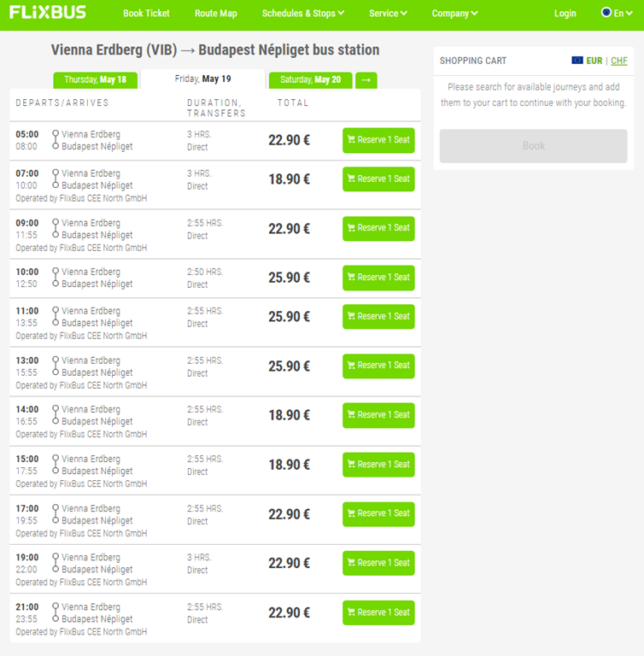Reserve a seat on the 21:00 departure
The image size is (644, 656).
[378, 612]
